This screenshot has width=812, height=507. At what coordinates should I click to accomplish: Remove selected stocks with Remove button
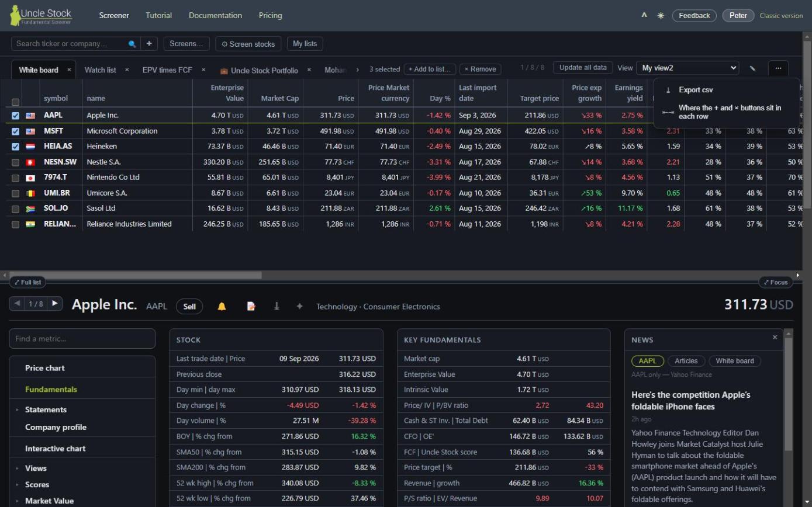[480, 69]
